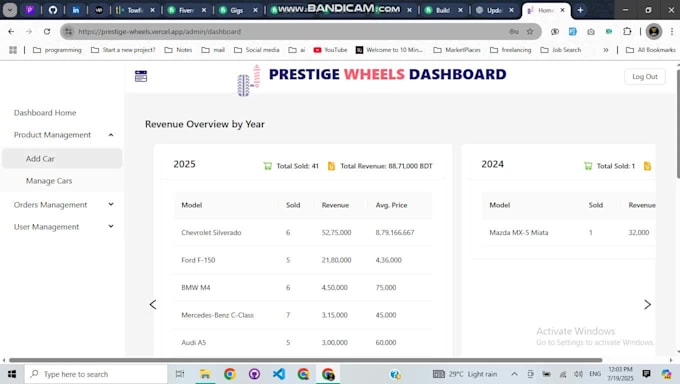The width and height of the screenshot is (680, 384).
Task: Click the vertical page scrollbar
Action: [677, 124]
